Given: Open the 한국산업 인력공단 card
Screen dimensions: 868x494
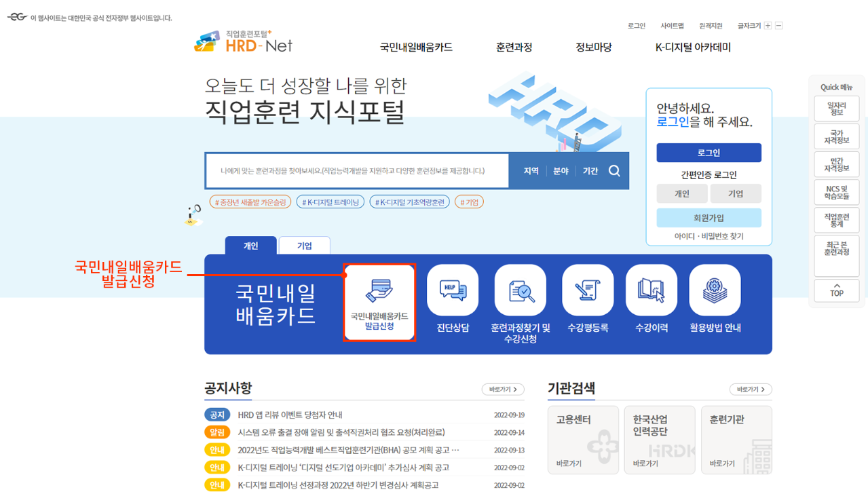Looking at the screenshot, I should click(x=660, y=440).
